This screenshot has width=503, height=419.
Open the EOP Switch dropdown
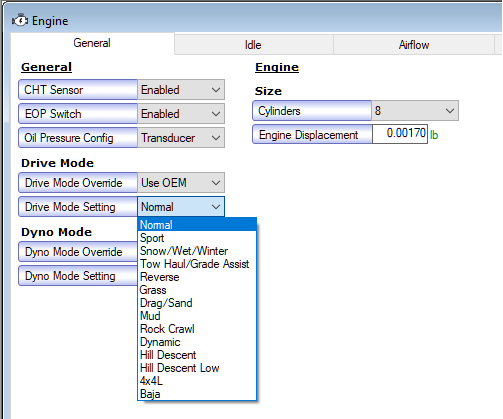(x=181, y=114)
